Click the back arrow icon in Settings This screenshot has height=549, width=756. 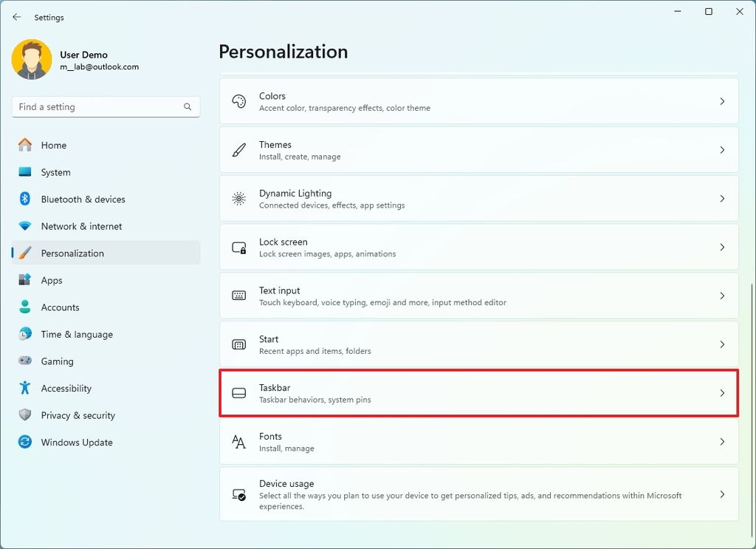pyautogui.click(x=17, y=17)
